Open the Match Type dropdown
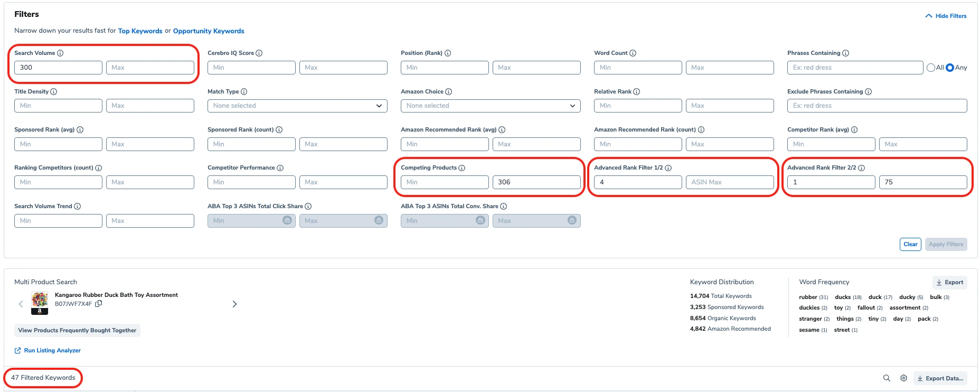Screen dimensions: 980x392 297,106
